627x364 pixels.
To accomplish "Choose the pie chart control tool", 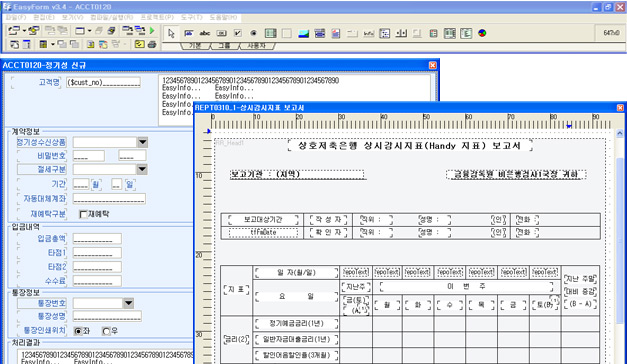I will pos(482,33).
